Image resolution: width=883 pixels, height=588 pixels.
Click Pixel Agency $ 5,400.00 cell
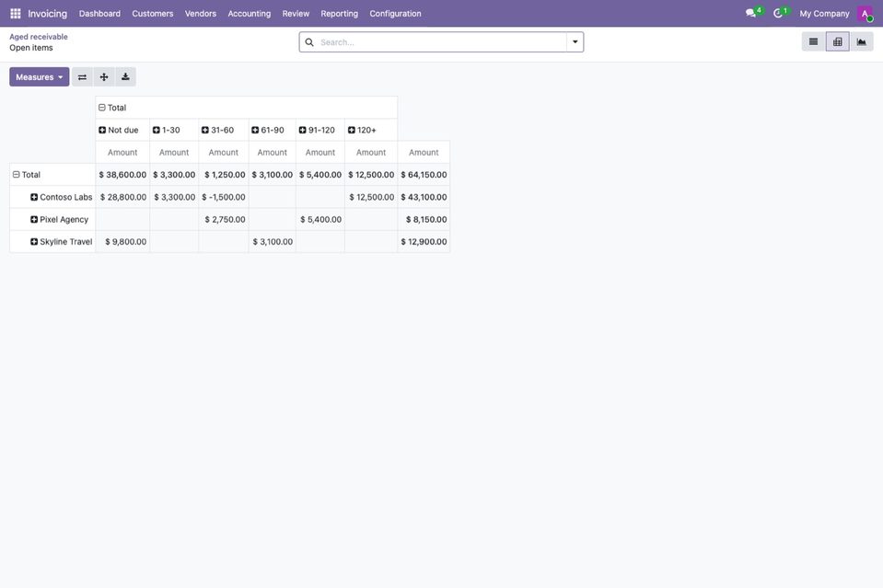pyautogui.click(x=320, y=219)
